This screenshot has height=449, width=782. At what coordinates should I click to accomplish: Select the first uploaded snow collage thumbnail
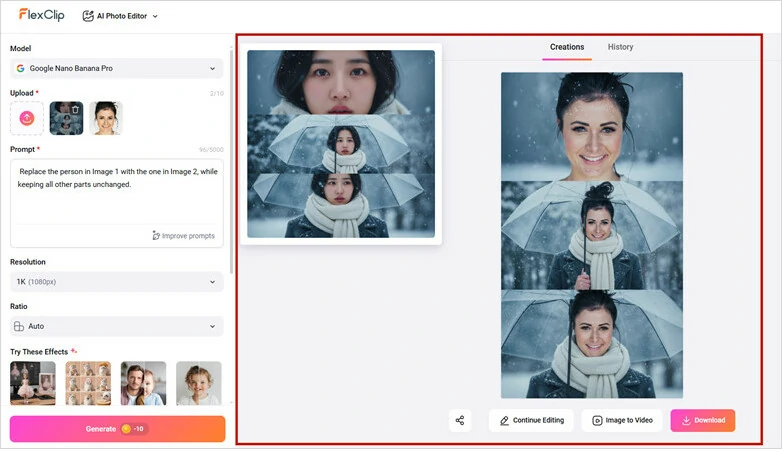coord(66,118)
